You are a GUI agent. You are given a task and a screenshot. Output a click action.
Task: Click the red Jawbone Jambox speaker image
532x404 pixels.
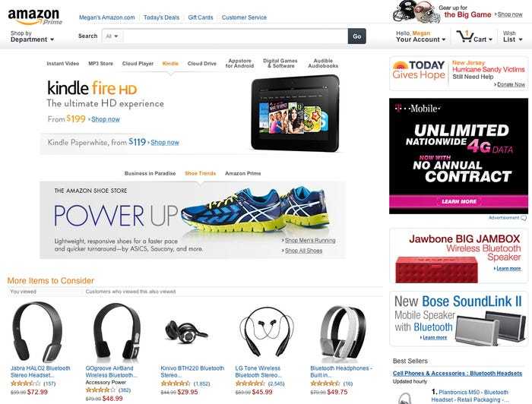436,270
